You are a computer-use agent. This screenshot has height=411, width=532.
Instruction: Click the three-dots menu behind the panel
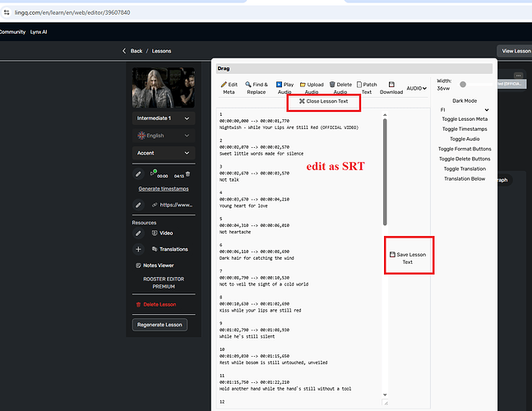pyautogui.click(x=518, y=76)
